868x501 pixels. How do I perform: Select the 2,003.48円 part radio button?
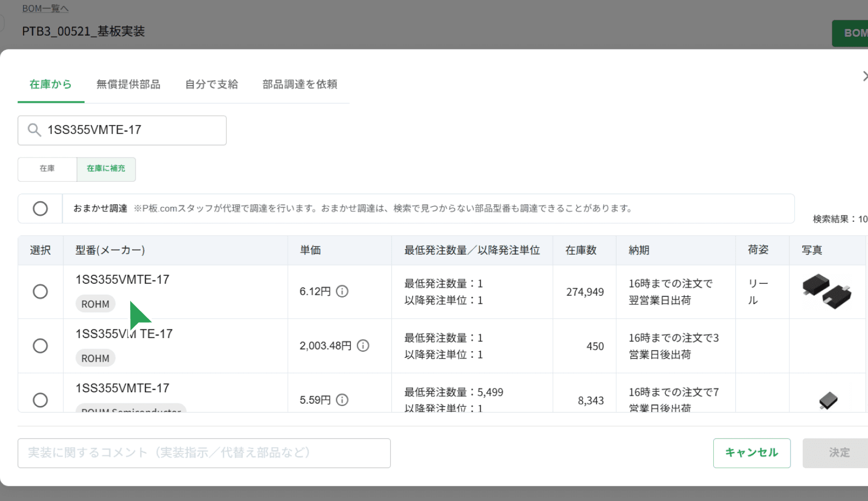(x=40, y=346)
